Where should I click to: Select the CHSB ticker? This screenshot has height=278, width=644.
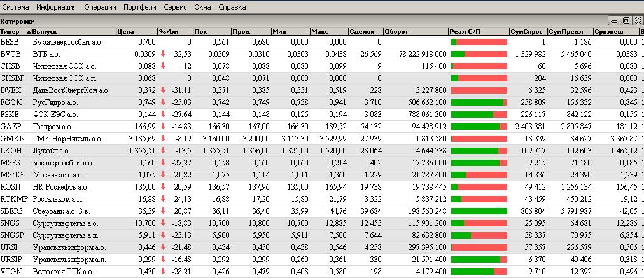(x=10, y=66)
